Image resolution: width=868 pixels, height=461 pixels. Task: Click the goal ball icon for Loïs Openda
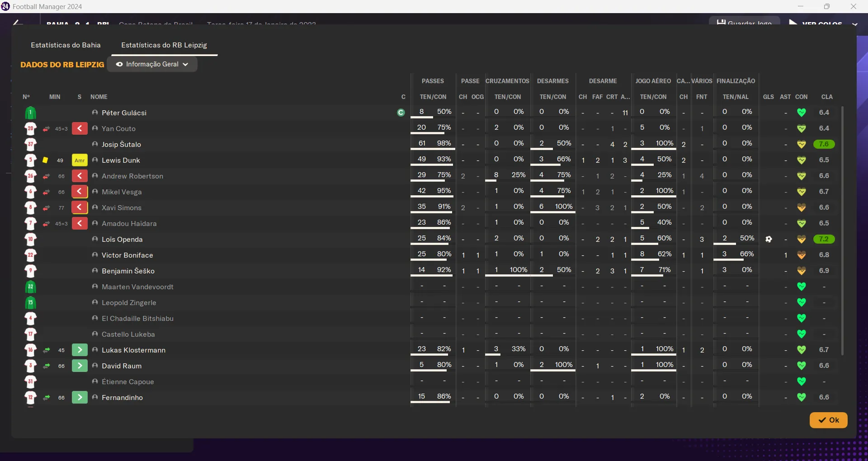click(x=769, y=239)
